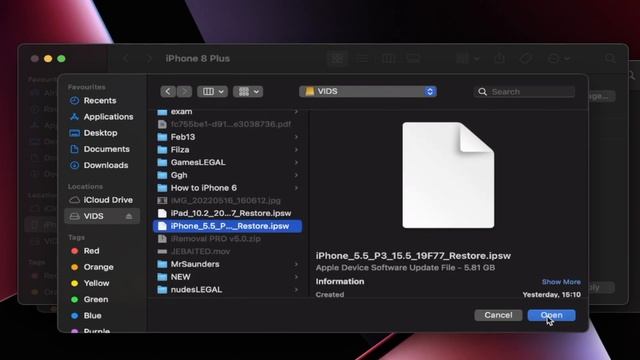Open the column view options dropdown

(212, 91)
